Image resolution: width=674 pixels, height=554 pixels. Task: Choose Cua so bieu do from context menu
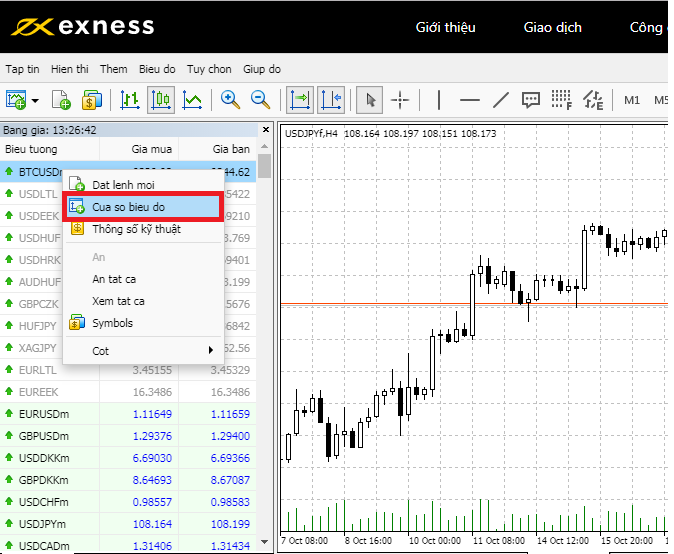pyautogui.click(x=141, y=207)
